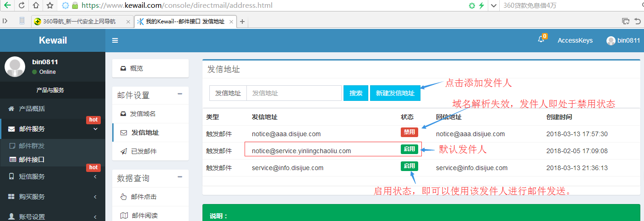Collapse the 数据查询 panel minus icon
Image resolution: width=644 pixels, height=221 pixels.
pos(180,177)
